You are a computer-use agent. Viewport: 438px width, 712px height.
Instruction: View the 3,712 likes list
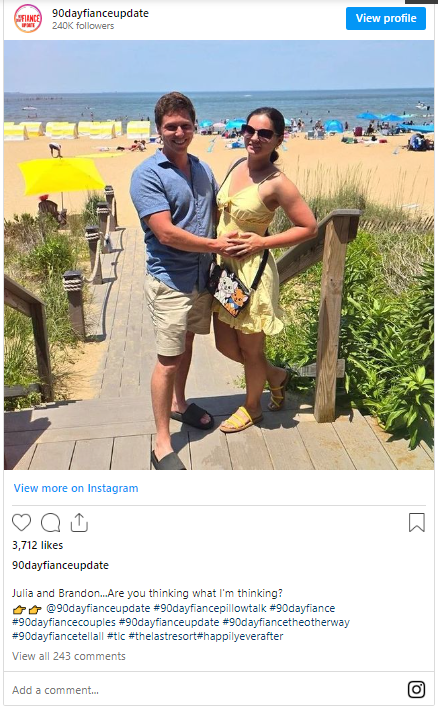38,545
